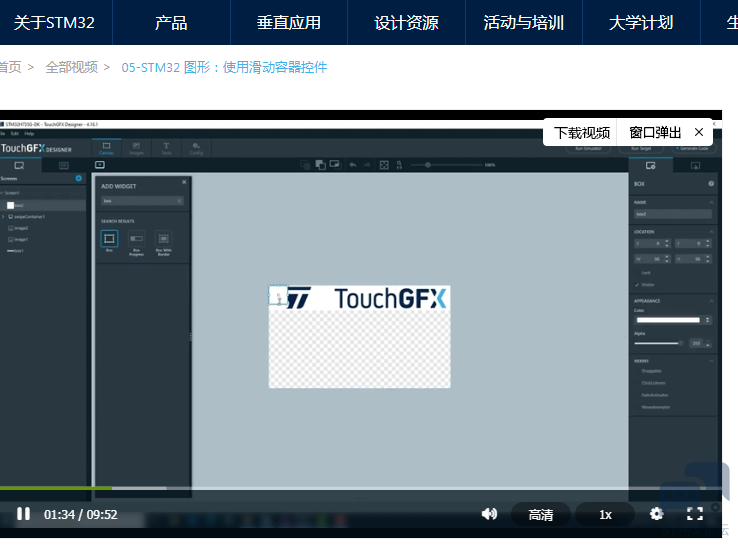This screenshot has height=545, width=738.
Task: Collapse the Screen1 tree node
Action: pos(2,193)
